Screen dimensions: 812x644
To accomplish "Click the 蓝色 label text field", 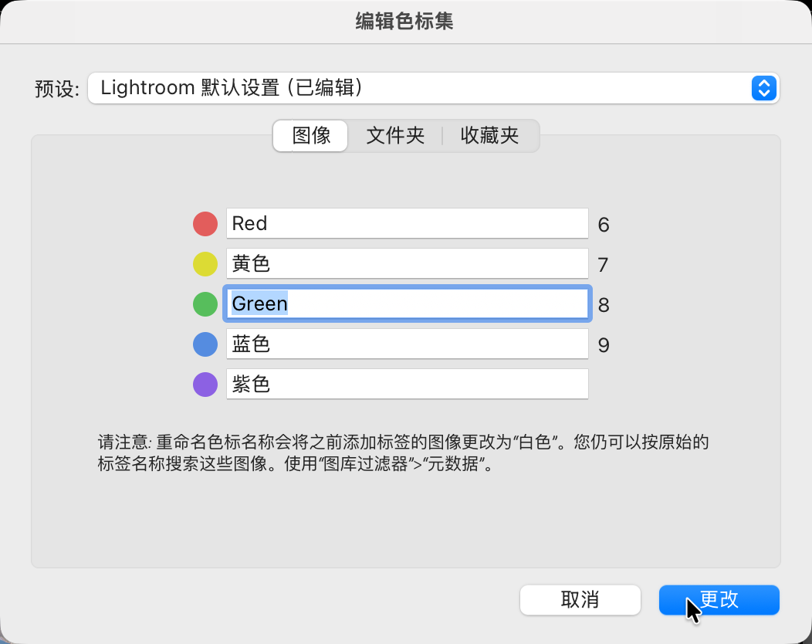I will click(407, 344).
